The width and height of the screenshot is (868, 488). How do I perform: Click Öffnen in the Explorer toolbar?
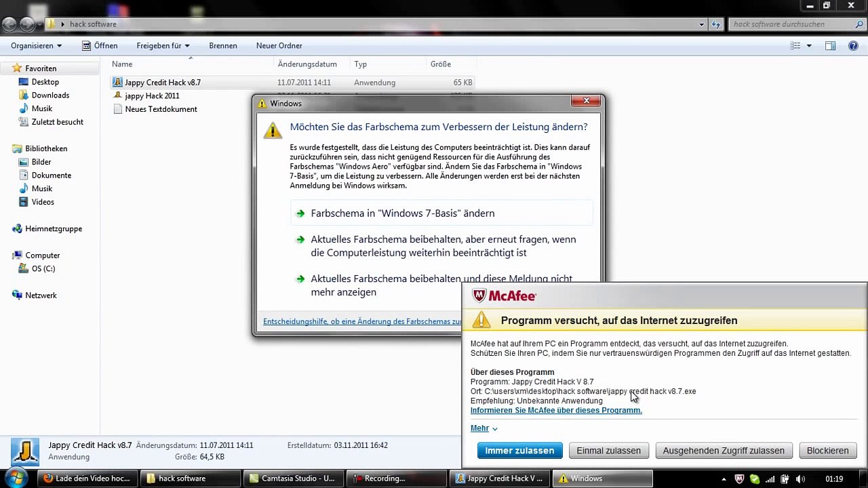pyautogui.click(x=100, y=46)
